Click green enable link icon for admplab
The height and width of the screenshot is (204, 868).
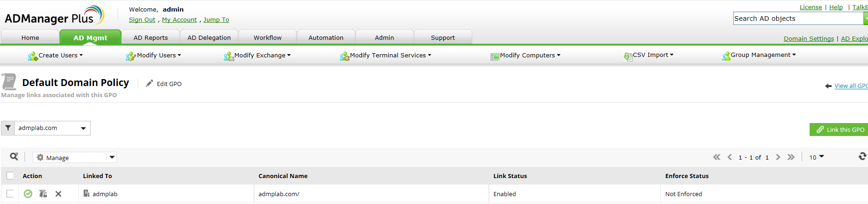pyautogui.click(x=28, y=194)
